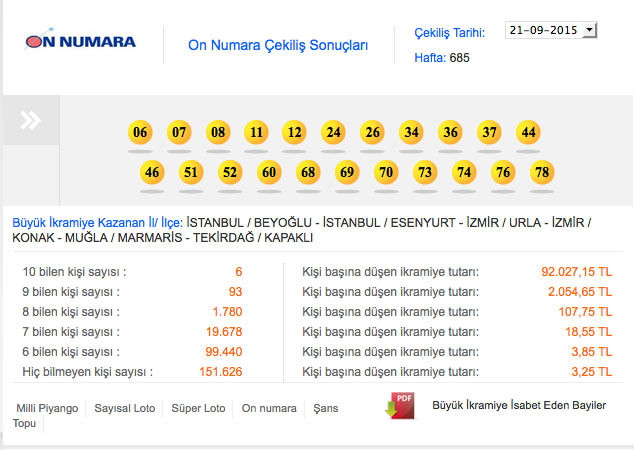Click Büyük İkramiye Kazanan İl/ İlçe label
This screenshot has height=450, width=634.
(97, 223)
